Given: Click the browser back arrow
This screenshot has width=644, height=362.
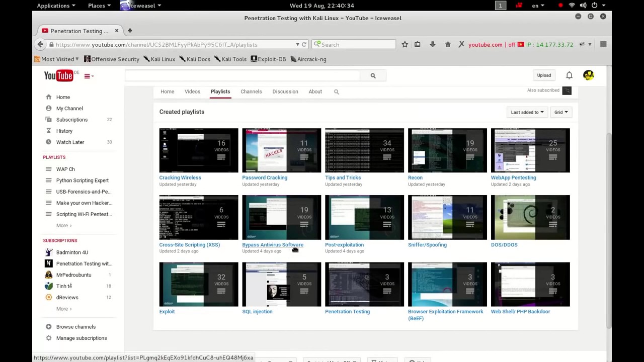Looking at the screenshot, I should (x=40, y=44).
